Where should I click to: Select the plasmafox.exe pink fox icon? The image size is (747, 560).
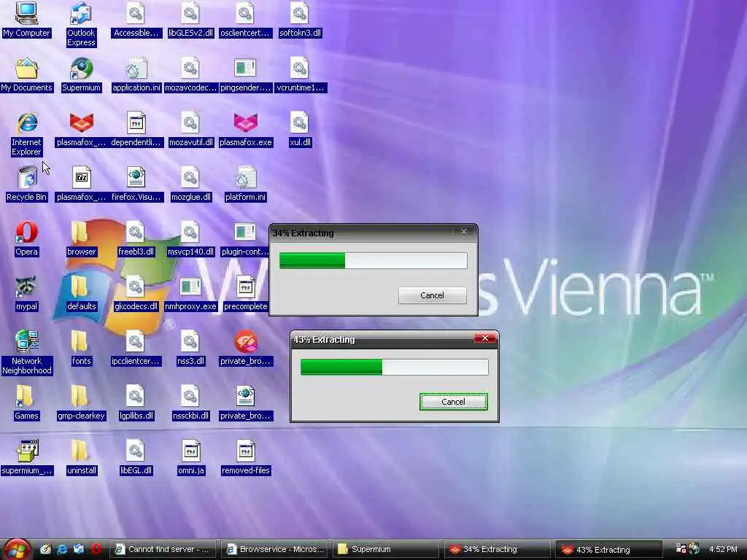[245, 123]
